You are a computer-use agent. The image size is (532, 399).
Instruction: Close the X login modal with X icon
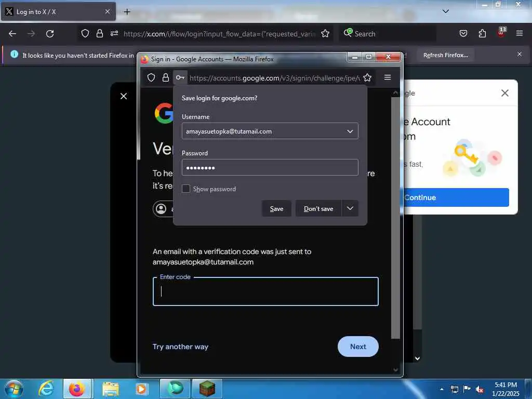coord(124,96)
